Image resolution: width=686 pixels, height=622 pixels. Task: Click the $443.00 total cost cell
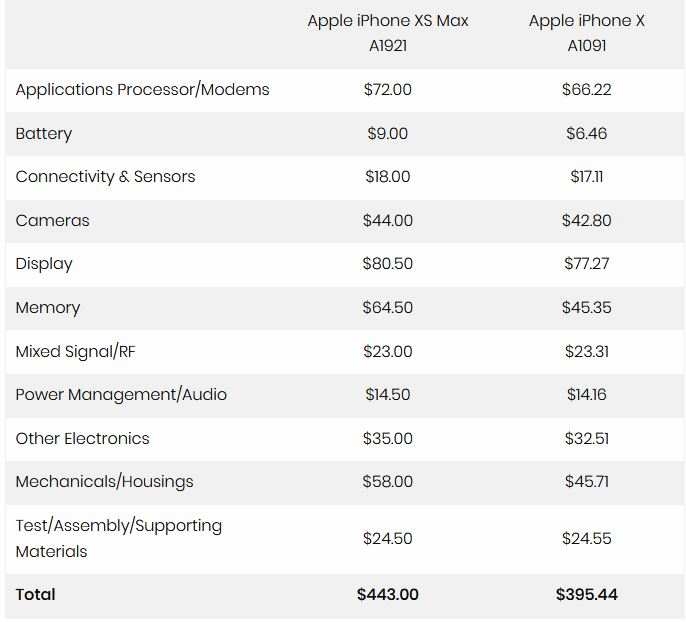[388, 594]
